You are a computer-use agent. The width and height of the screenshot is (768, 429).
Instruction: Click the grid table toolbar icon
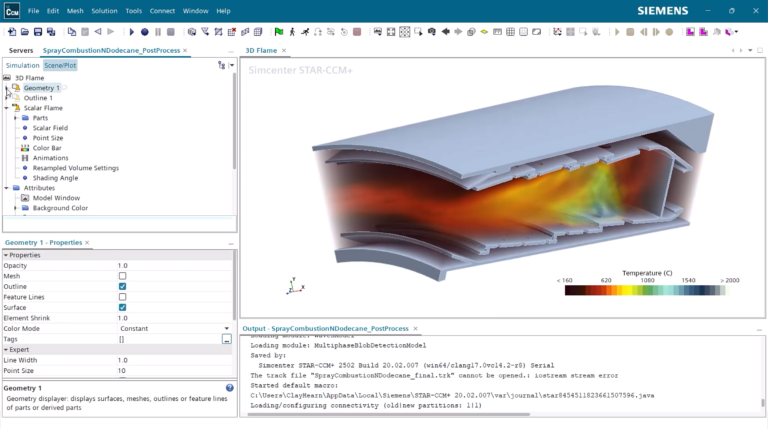pos(510,32)
